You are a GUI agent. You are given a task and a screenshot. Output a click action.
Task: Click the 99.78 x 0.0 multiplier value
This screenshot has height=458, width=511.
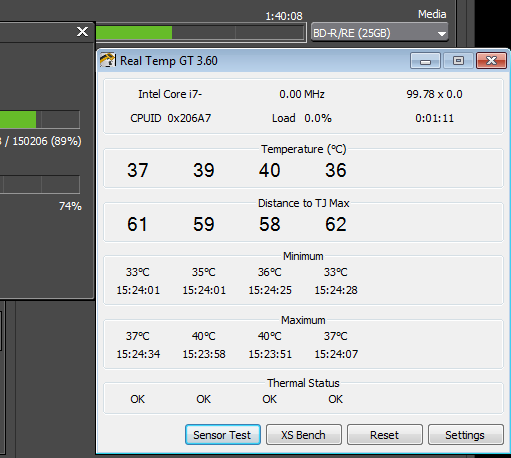(434, 94)
